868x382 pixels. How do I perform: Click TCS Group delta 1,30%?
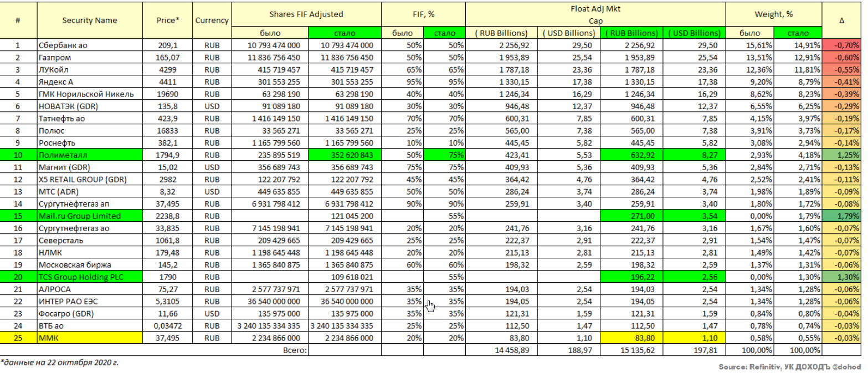(841, 277)
